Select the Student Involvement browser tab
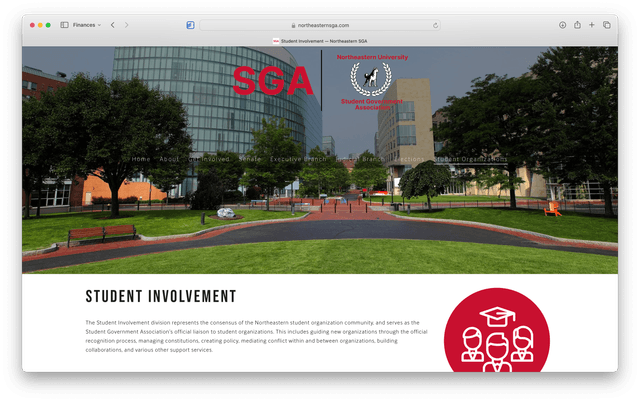Screen dimensions: 640x401 pyautogui.click(x=320, y=41)
